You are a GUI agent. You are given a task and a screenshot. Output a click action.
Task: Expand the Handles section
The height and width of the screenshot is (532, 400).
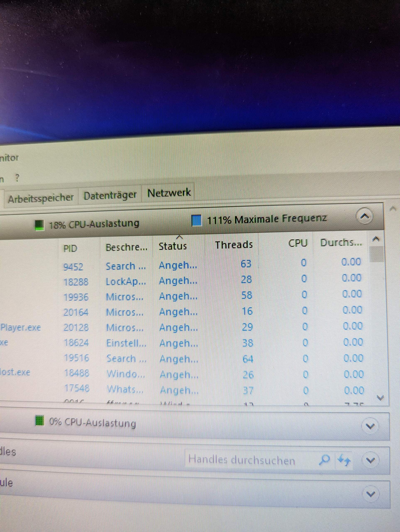coord(371,459)
